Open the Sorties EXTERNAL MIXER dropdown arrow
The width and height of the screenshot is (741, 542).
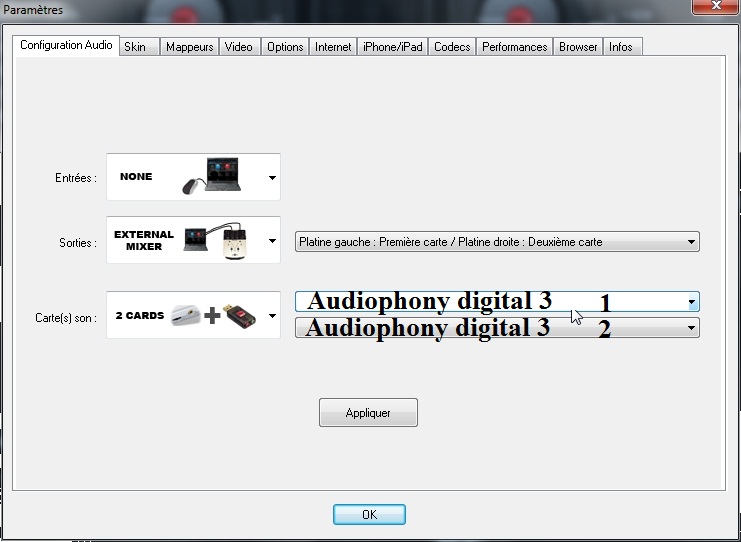(272, 241)
